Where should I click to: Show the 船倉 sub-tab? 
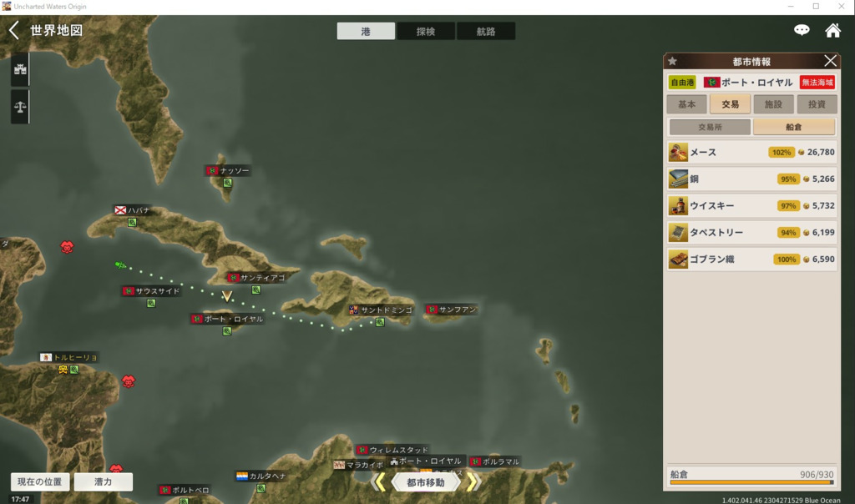[794, 127]
